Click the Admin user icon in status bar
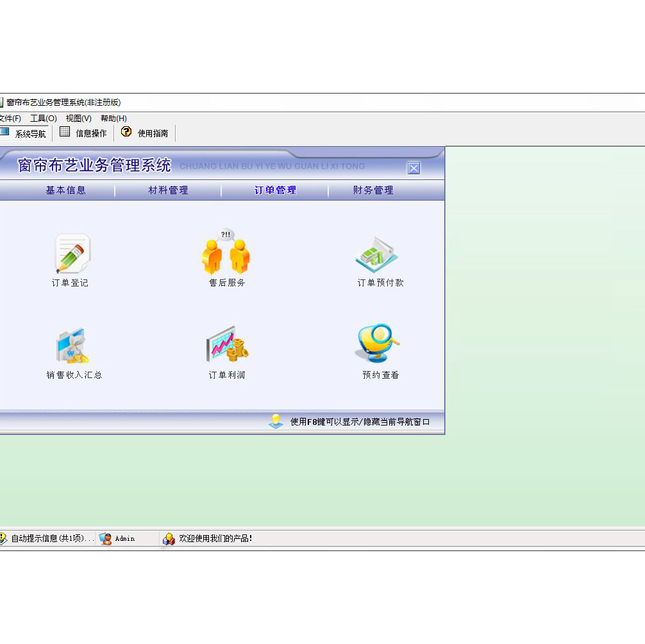The image size is (645, 644). pyautogui.click(x=106, y=539)
